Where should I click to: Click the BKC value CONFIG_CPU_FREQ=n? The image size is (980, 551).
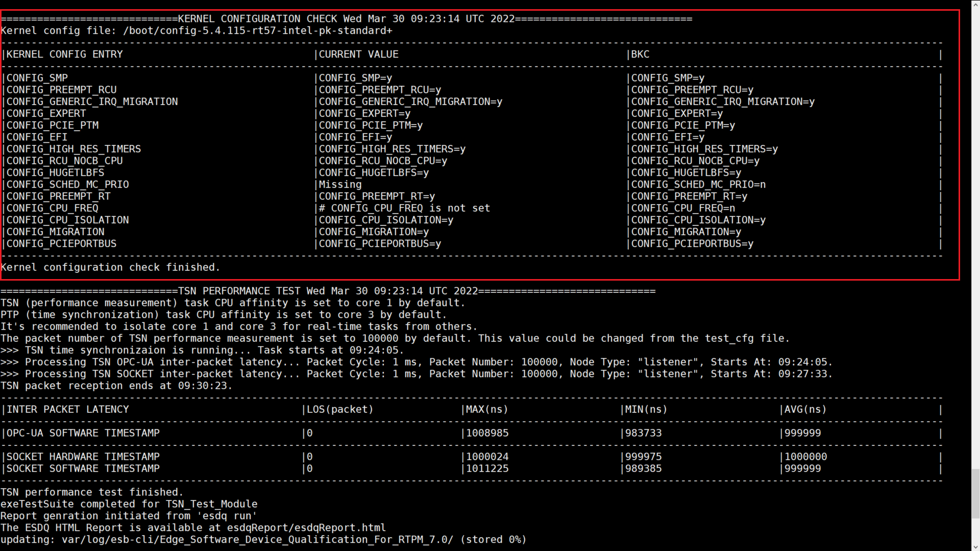683,208
